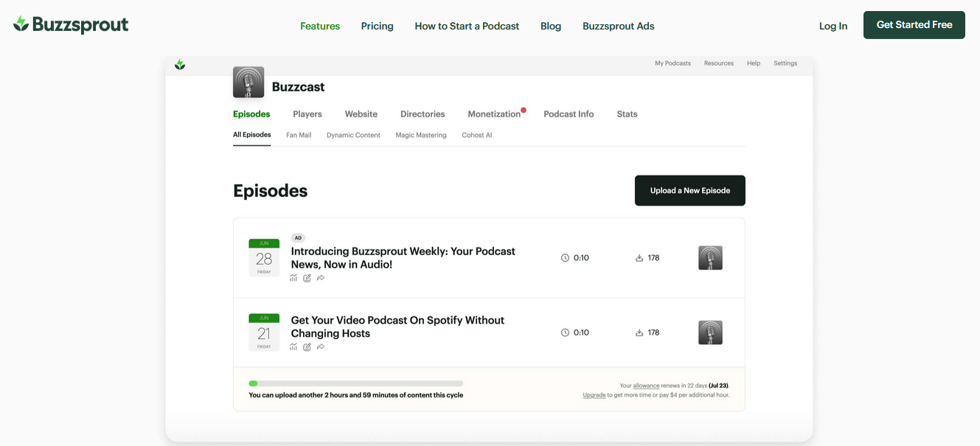Edit the Get Your Video Podcast episode
This screenshot has width=980, height=446.
pos(307,346)
